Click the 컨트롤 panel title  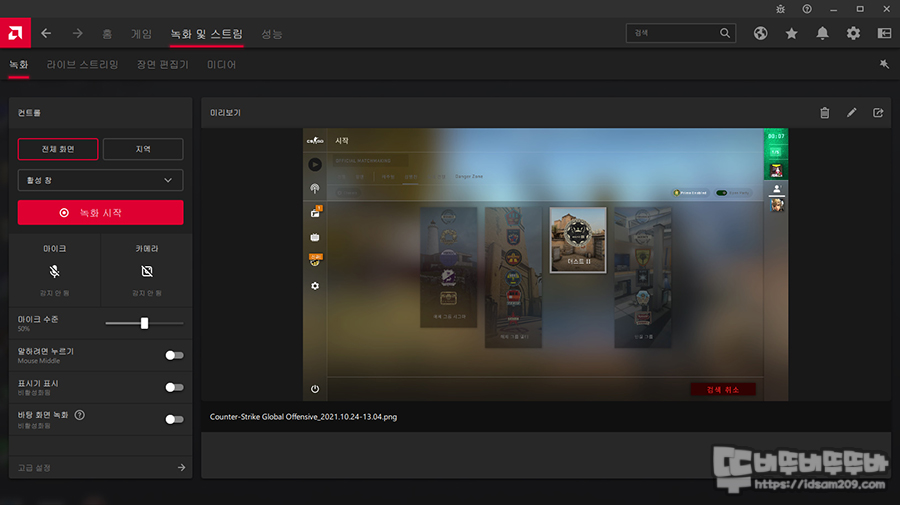point(29,112)
